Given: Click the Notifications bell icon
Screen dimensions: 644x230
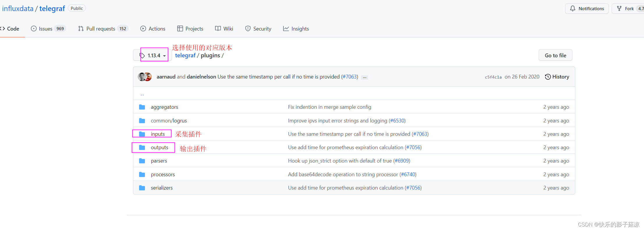Looking at the screenshot, I should click(x=573, y=8).
